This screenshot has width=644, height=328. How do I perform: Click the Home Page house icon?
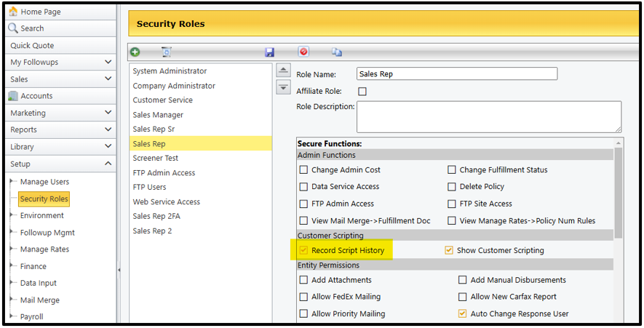13,12
